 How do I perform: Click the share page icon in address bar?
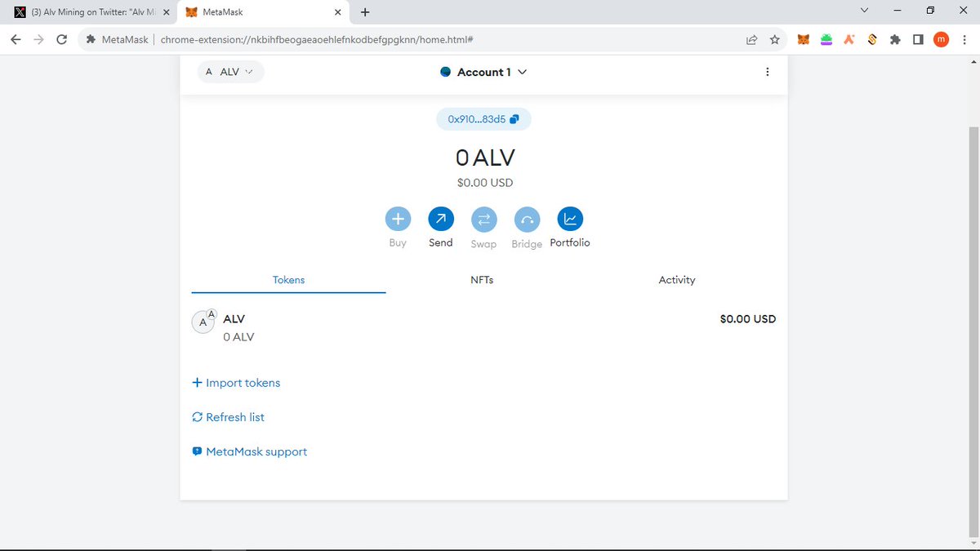point(751,39)
